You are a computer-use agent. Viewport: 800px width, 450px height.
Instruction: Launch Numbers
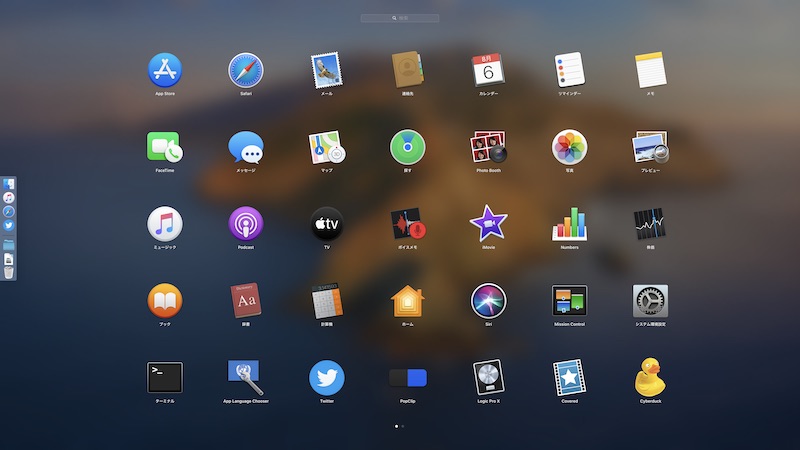(x=569, y=224)
